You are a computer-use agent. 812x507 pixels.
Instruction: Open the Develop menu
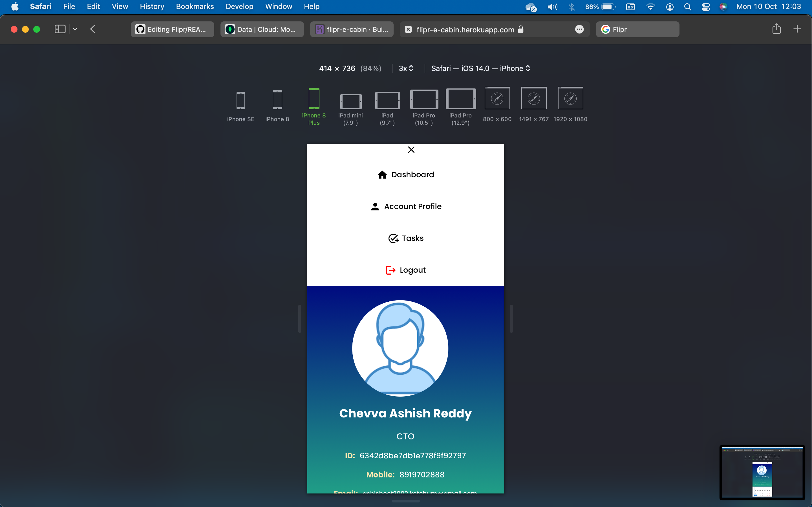tap(239, 7)
